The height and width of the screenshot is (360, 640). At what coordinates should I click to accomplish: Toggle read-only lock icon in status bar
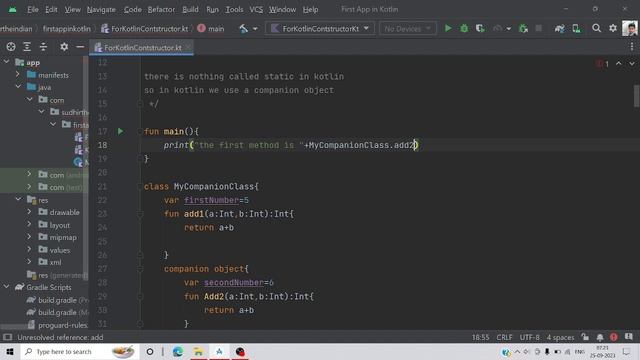[x=585, y=337]
